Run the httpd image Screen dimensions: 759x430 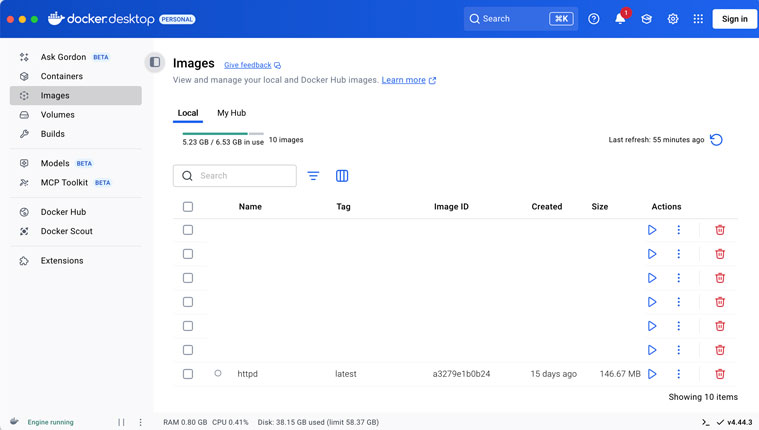(652, 374)
